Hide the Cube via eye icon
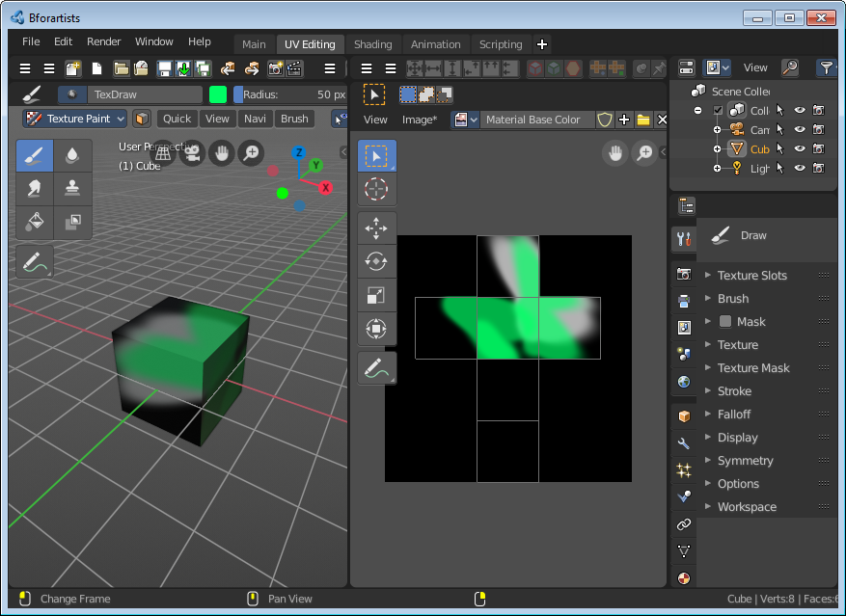Image resolution: width=846 pixels, height=616 pixels. (800, 148)
